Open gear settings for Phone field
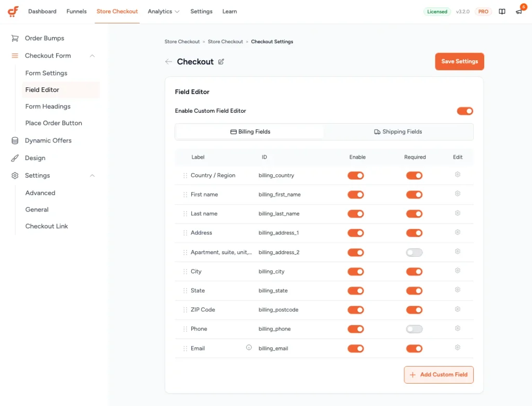The width and height of the screenshot is (532, 406). (457, 328)
